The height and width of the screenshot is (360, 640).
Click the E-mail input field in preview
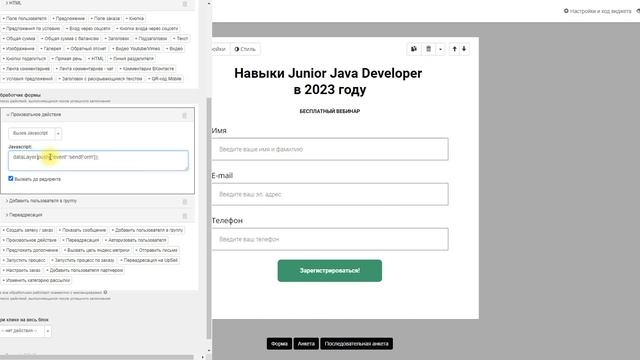pyautogui.click(x=330, y=194)
